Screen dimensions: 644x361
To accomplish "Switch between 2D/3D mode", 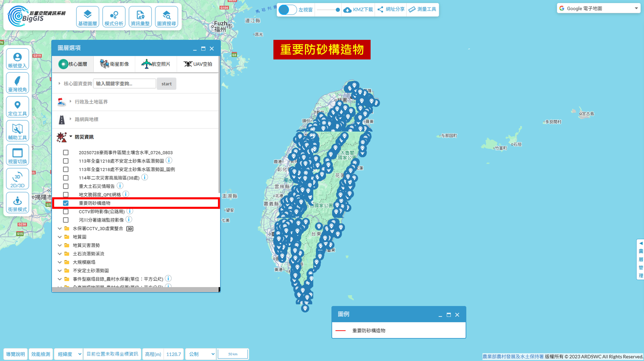I will pos(18,179).
